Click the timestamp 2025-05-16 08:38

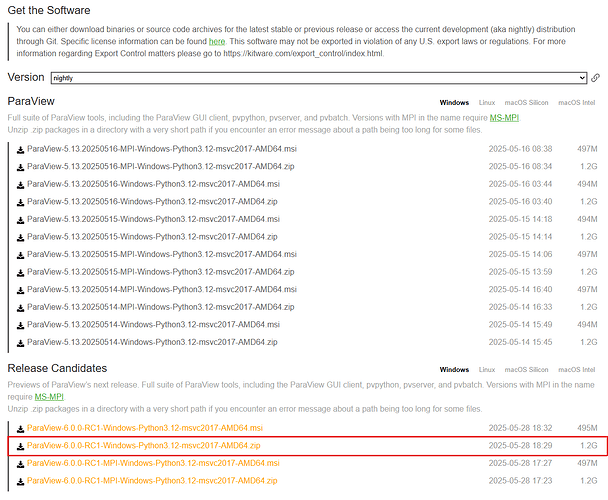(x=520, y=149)
